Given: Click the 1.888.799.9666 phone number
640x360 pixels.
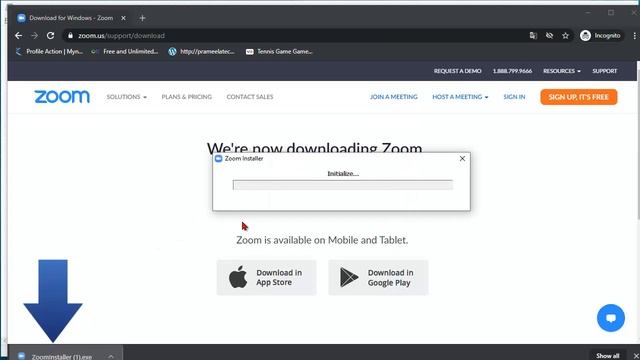Looking at the screenshot, I should pyautogui.click(x=512, y=71).
